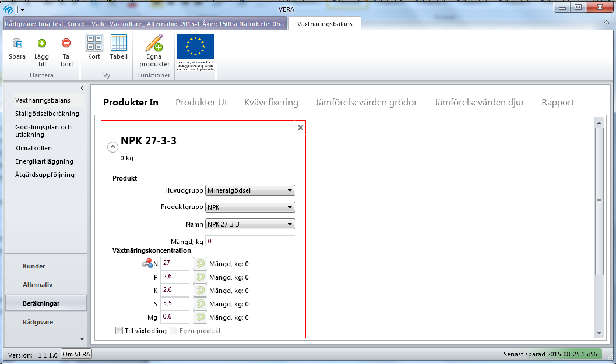Click the N concentration field
616x364 pixels.
coord(175,263)
